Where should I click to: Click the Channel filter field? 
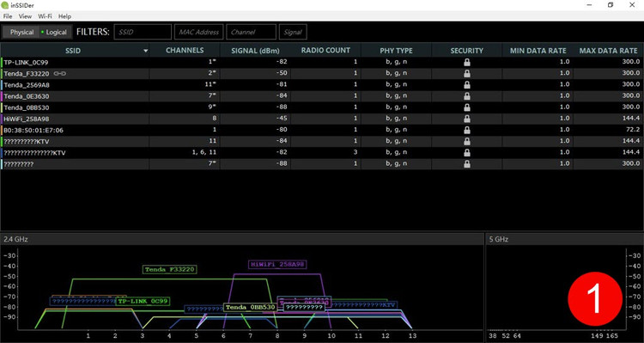pos(251,32)
